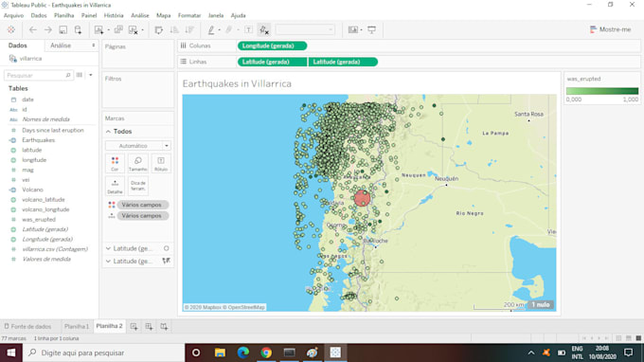Select the Earthquakes field
The width and height of the screenshot is (644, 362).
[38, 140]
